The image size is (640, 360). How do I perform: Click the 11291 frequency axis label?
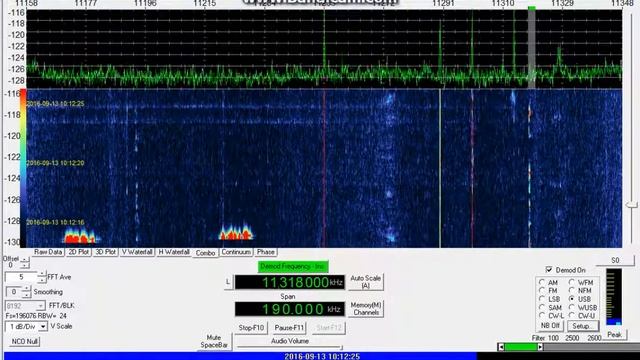(x=443, y=3)
